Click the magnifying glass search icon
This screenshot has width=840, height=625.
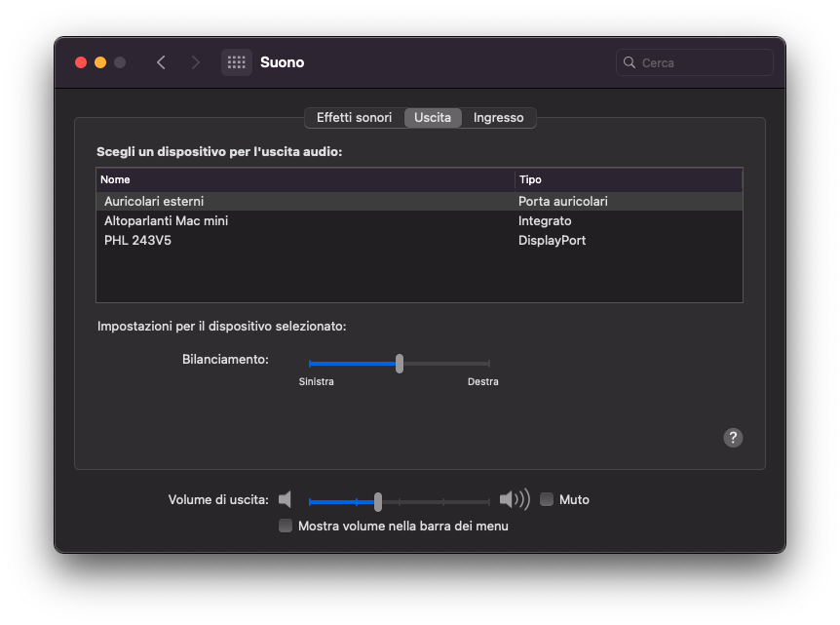coord(630,62)
